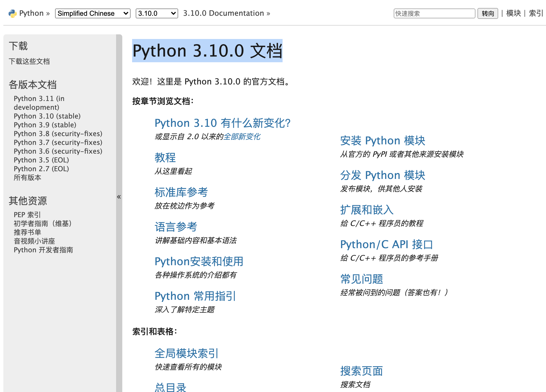Click the PEP 索引 resource link
This screenshot has width=546, height=392.
(27, 215)
